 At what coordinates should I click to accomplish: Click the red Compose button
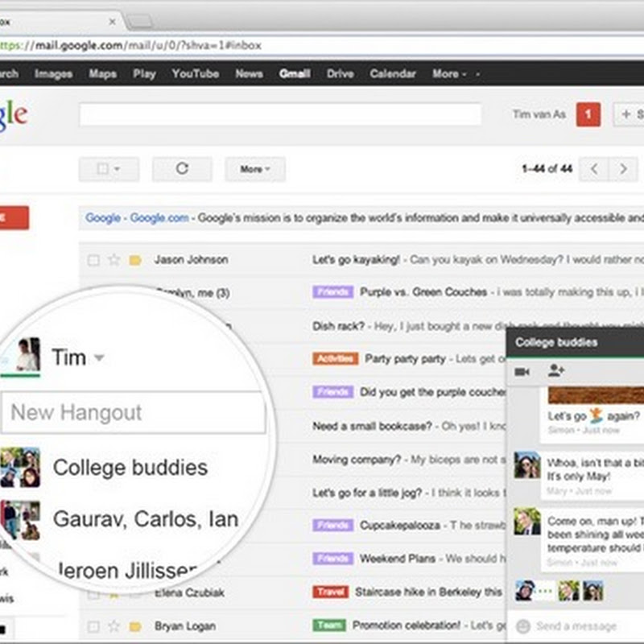tap(14, 217)
